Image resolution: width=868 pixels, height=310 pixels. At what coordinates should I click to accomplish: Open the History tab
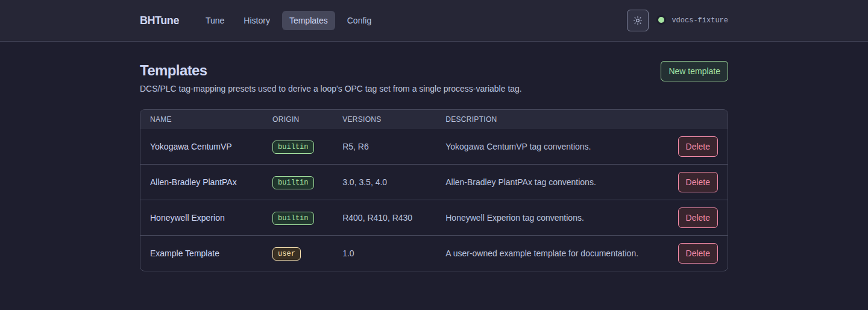(x=257, y=21)
